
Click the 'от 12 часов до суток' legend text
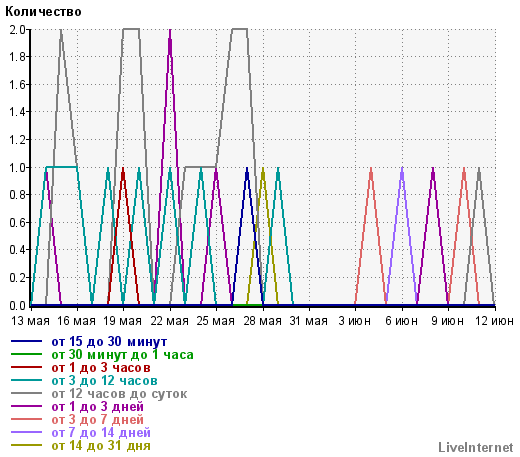tap(119, 394)
